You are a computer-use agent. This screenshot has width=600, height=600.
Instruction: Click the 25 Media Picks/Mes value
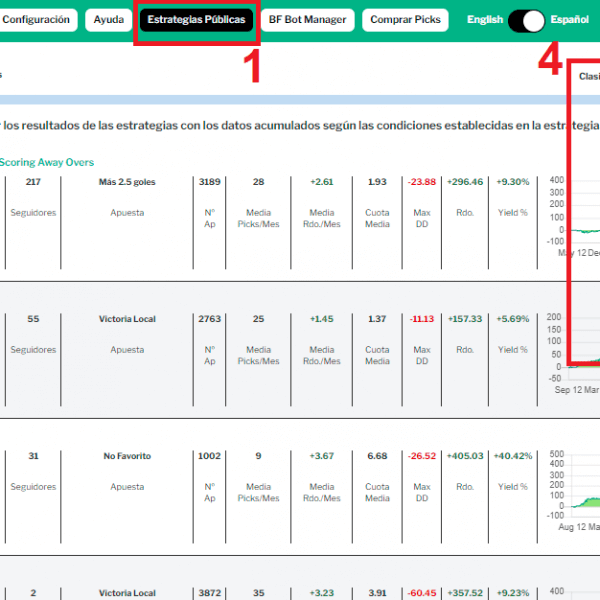point(258,319)
